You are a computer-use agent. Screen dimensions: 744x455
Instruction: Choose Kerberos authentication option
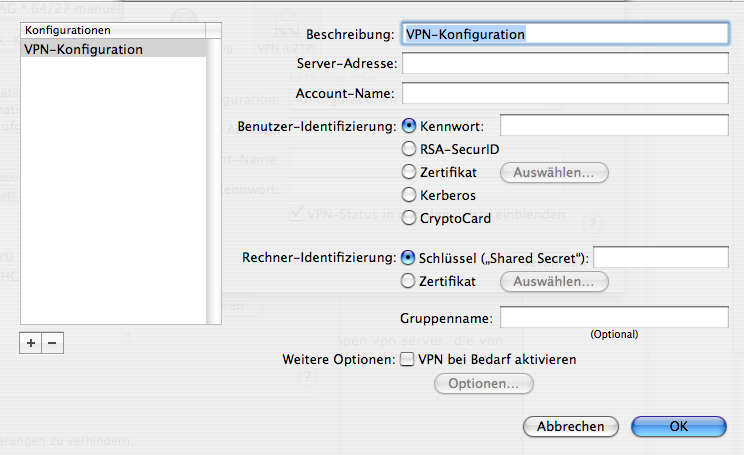tap(409, 195)
